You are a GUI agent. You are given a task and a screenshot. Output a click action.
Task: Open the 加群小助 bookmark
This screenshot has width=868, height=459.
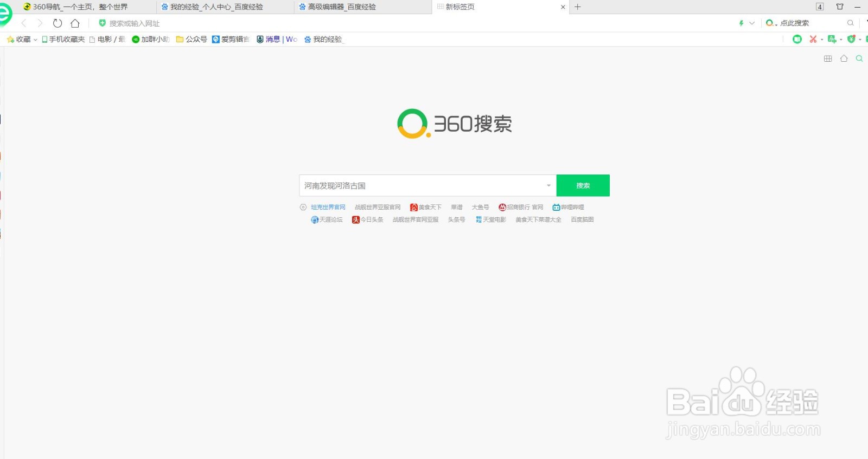(x=151, y=39)
